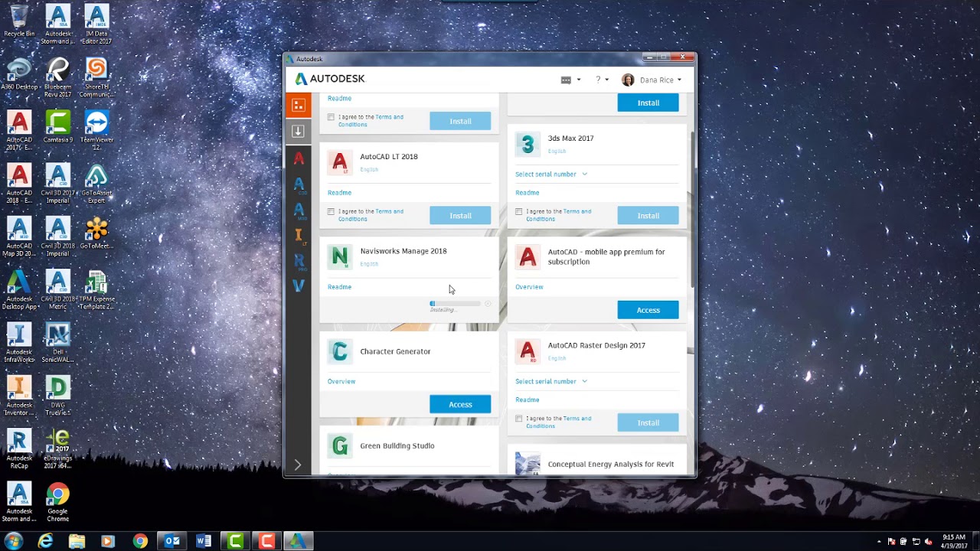Open TeamViewer 12 desktop shortcut
The height and width of the screenshot is (551, 980).
(x=96, y=130)
